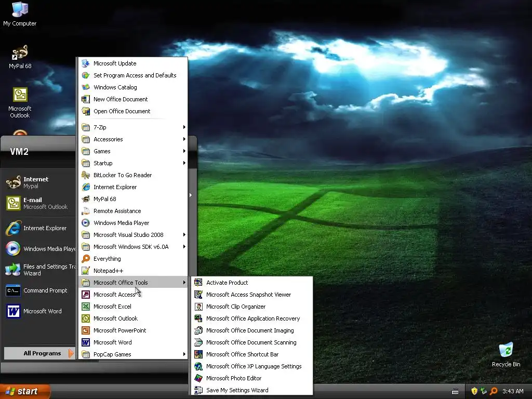This screenshot has height=399, width=532.
Task: Click the green network tray icon
Action: click(484, 391)
